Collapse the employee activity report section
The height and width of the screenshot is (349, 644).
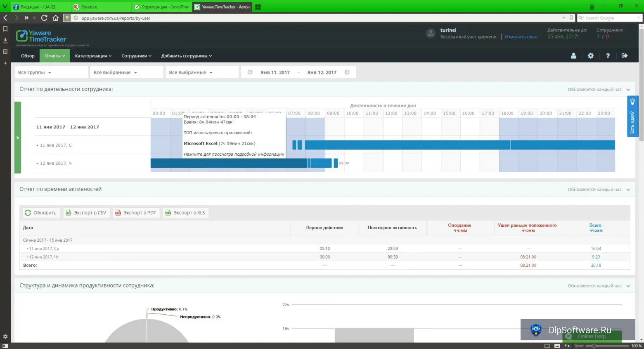point(628,90)
